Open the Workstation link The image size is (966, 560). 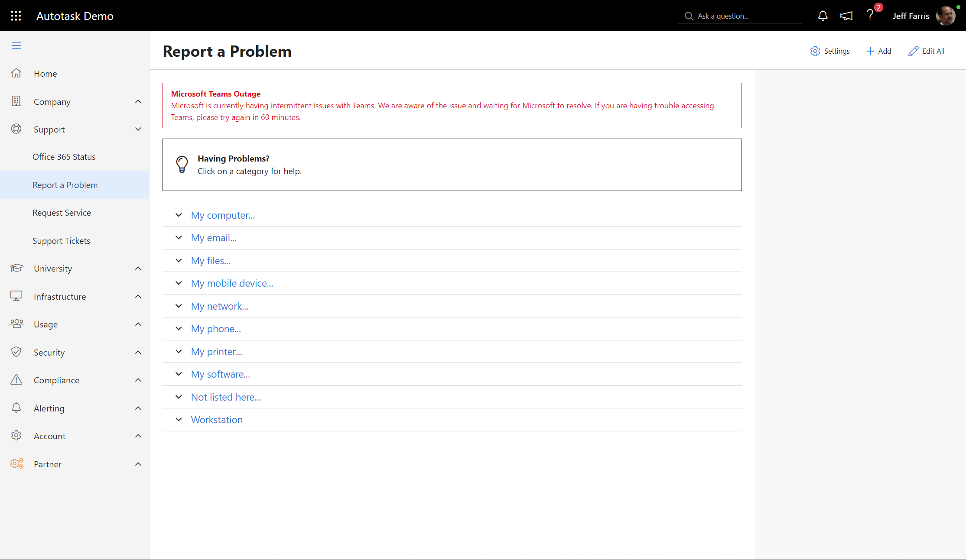tap(217, 420)
